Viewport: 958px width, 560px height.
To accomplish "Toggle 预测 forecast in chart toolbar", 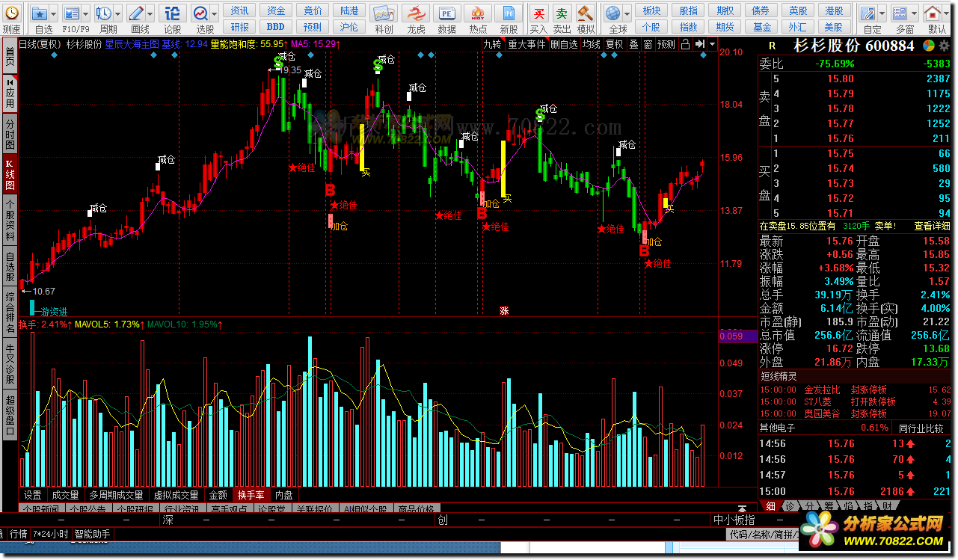I will [x=666, y=44].
